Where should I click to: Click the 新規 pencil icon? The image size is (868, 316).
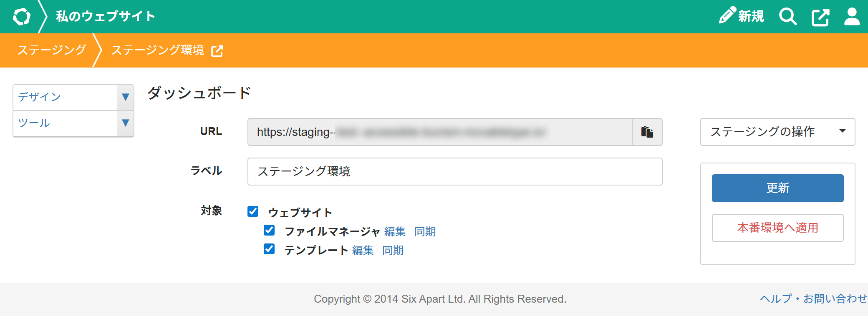727,16
